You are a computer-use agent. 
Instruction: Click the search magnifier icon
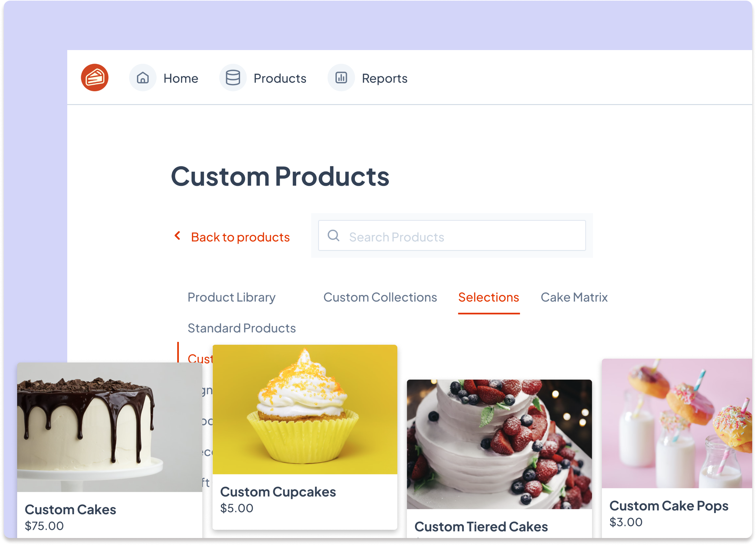(334, 235)
